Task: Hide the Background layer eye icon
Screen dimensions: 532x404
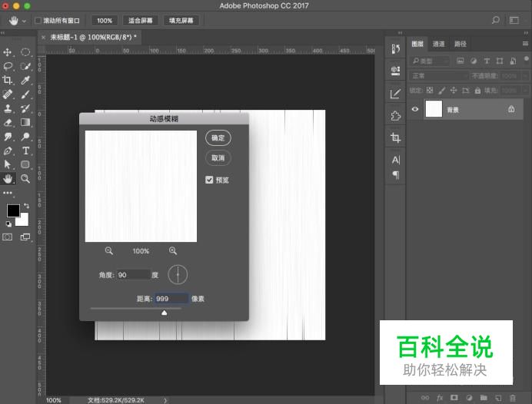Action: (415, 110)
